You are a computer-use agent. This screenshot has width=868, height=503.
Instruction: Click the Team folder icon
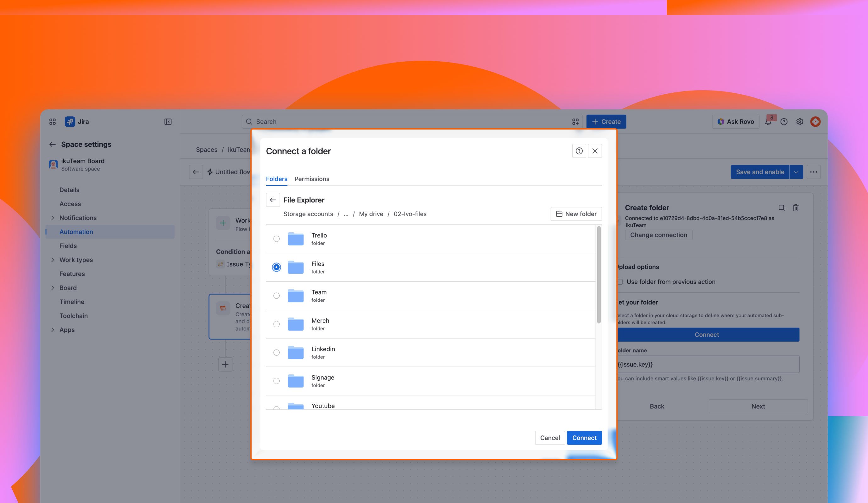[296, 296]
